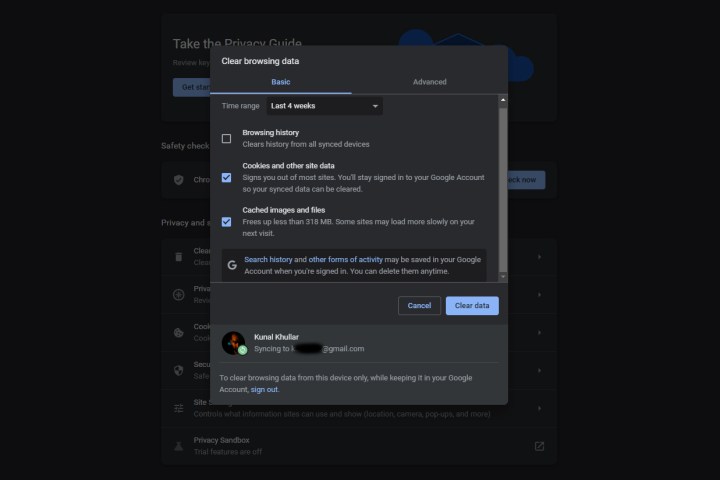Expand the Cookies row chevron
Screen dimensions: 720x480
[x=540, y=333]
